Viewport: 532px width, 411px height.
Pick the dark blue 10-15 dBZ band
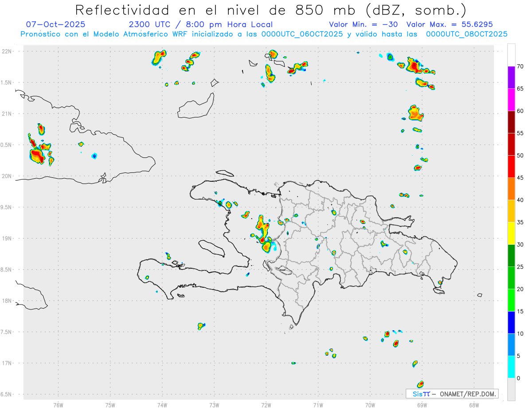pos(511,322)
